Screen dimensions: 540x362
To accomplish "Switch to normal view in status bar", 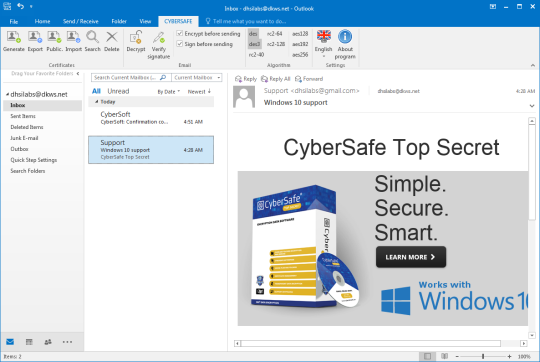I will coord(427,356).
